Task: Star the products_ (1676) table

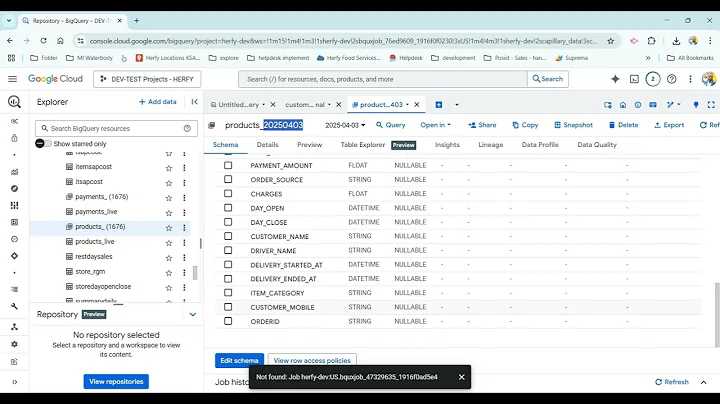Action: point(169,228)
